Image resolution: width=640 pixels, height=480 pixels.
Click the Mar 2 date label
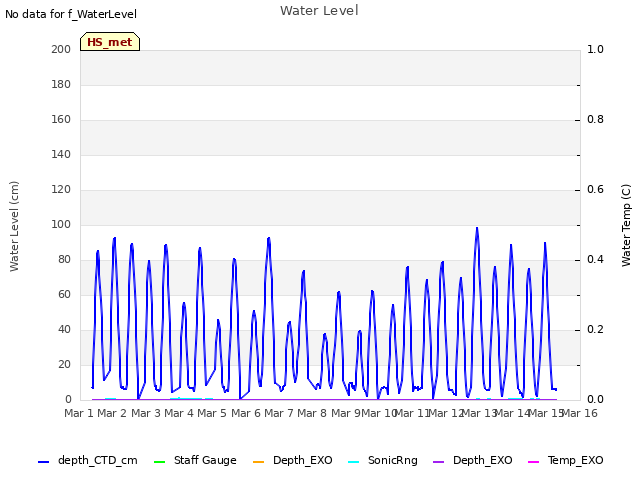click(x=112, y=413)
